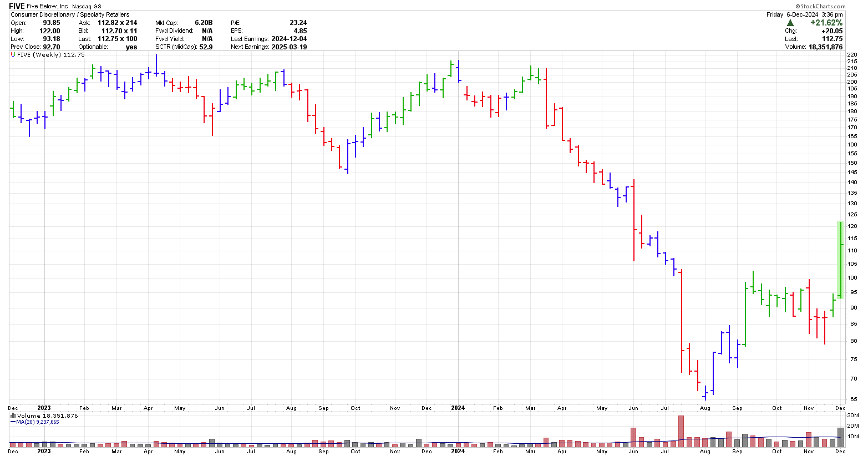
Task: Click the Ask quote 112.82 x 214
Action: point(118,23)
